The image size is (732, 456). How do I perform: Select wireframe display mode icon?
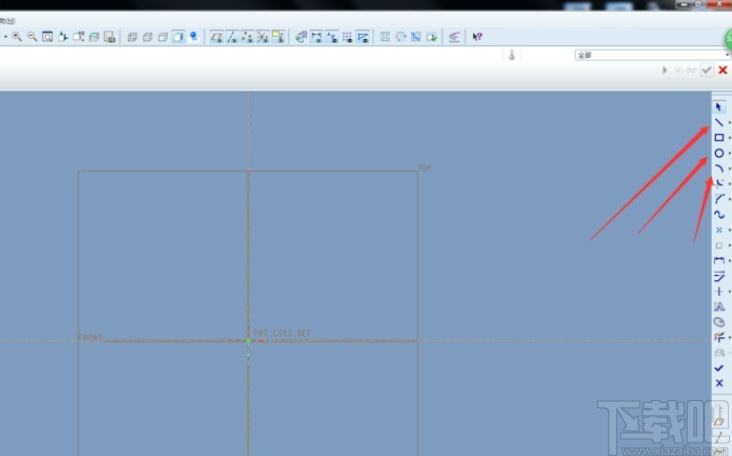click(132, 36)
